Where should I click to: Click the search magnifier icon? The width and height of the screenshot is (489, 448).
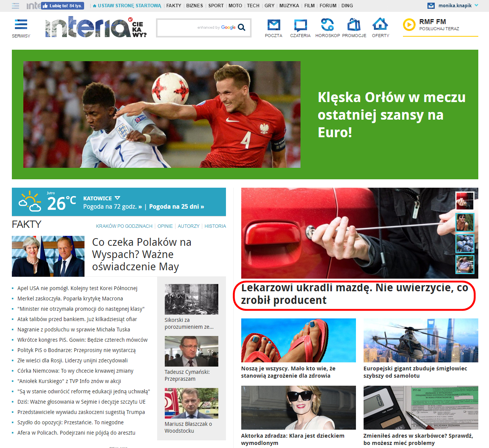(x=242, y=28)
